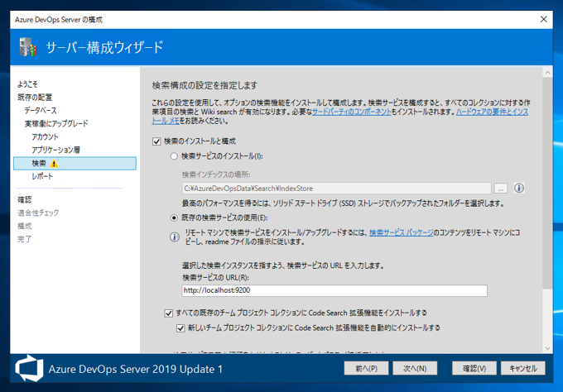Click the info icon beside remote machine note

click(x=175, y=237)
